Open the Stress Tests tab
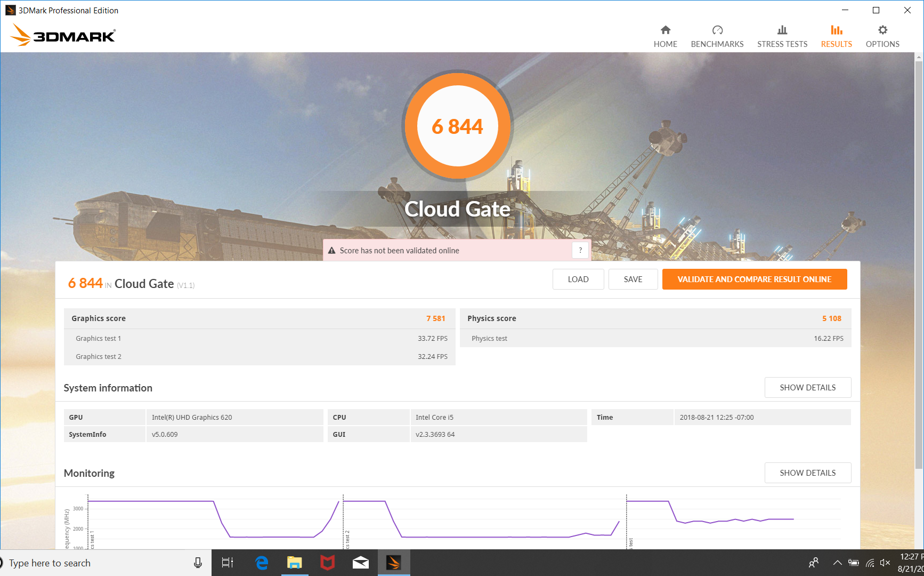The image size is (924, 576). tap(782, 37)
